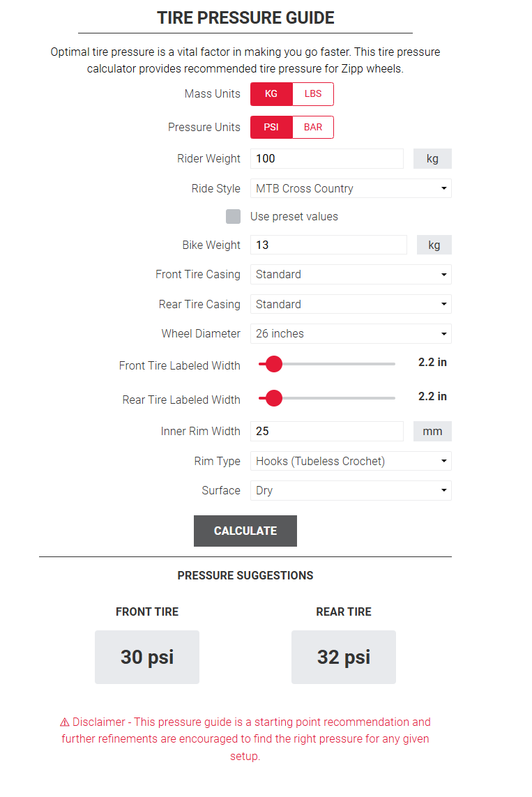
Task: Click the rear tire 32 psi result
Action: 344,658
